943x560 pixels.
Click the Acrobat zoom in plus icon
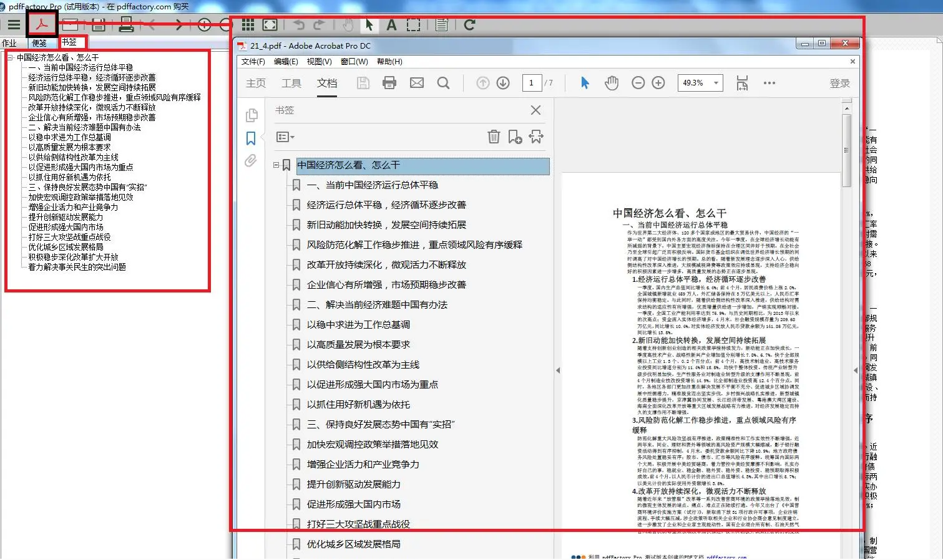point(658,83)
